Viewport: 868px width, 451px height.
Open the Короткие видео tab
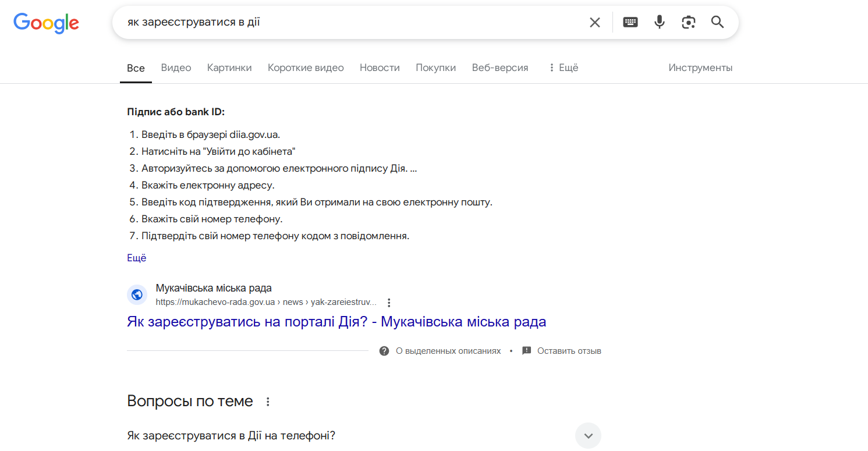(x=306, y=68)
